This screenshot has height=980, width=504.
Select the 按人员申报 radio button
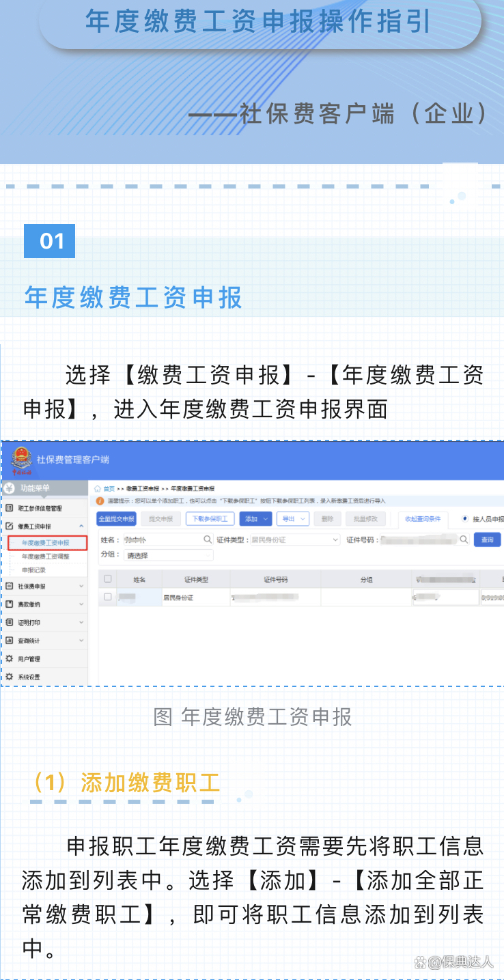[466, 519]
